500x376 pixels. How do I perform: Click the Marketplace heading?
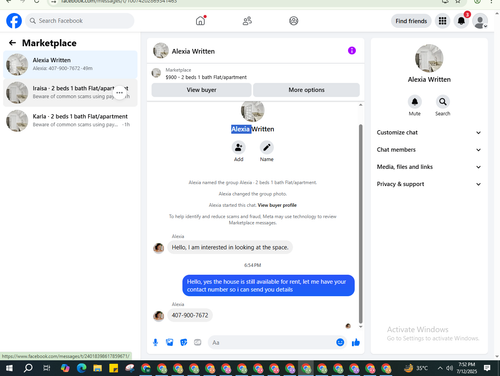49,43
